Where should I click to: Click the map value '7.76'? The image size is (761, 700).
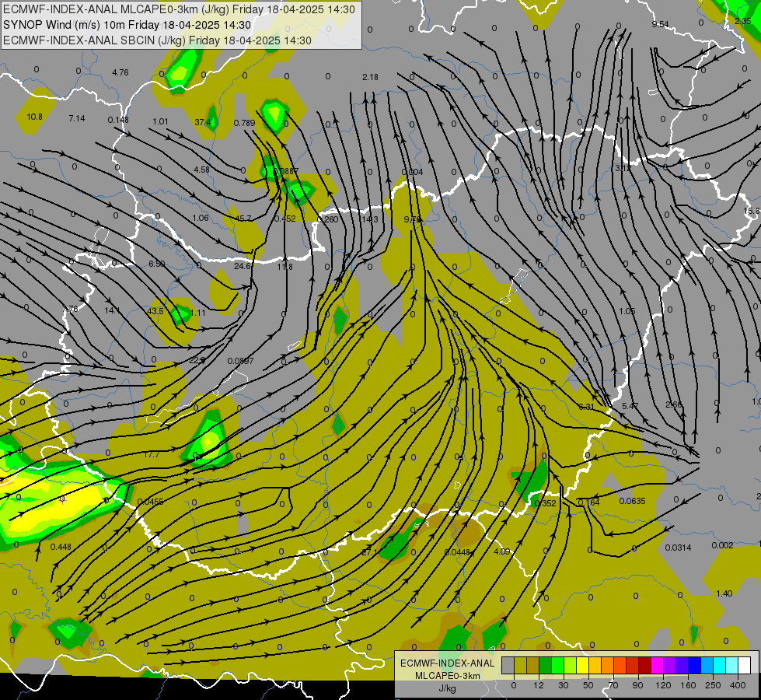click(70, 309)
